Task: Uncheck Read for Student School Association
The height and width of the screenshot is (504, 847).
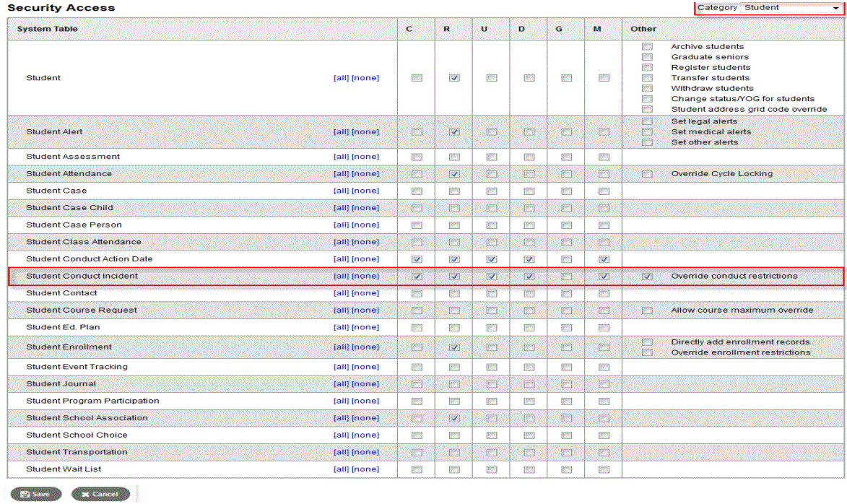Action: pos(454,418)
